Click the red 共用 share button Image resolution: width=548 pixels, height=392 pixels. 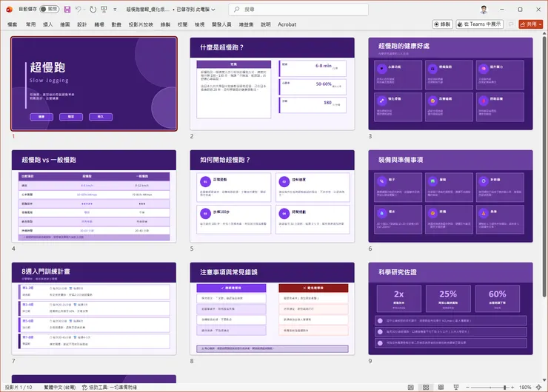pyautogui.click(x=529, y=24)
